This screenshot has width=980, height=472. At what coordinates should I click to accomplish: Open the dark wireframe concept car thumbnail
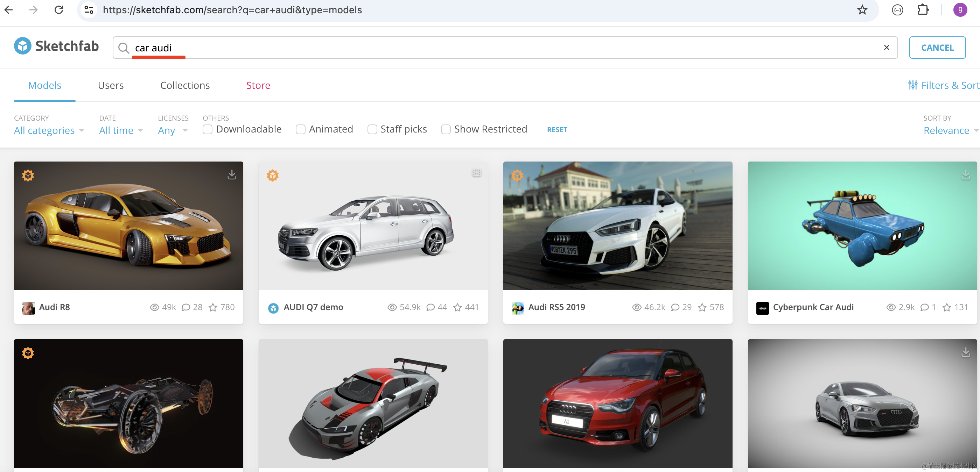tap(128, 403)
